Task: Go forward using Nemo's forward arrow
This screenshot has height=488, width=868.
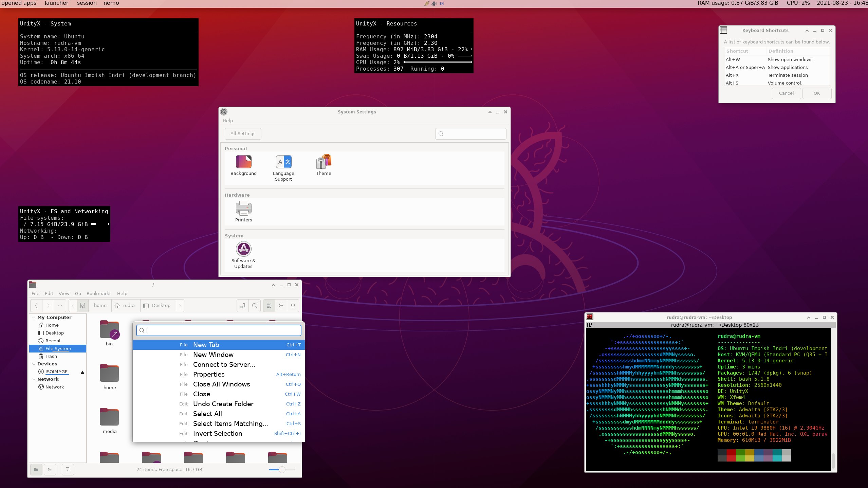Action: [48, 306]
